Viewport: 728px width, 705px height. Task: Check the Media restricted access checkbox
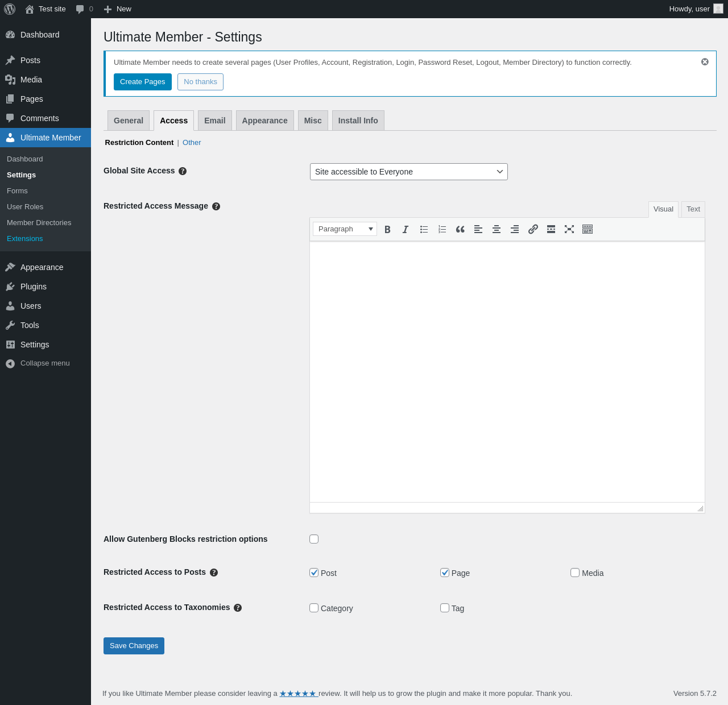click(x=575, y=573)
